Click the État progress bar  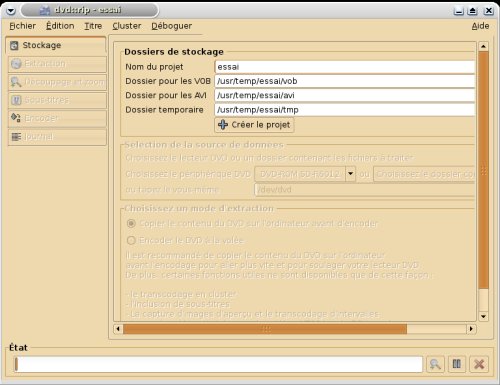click(x=218, y=364)
